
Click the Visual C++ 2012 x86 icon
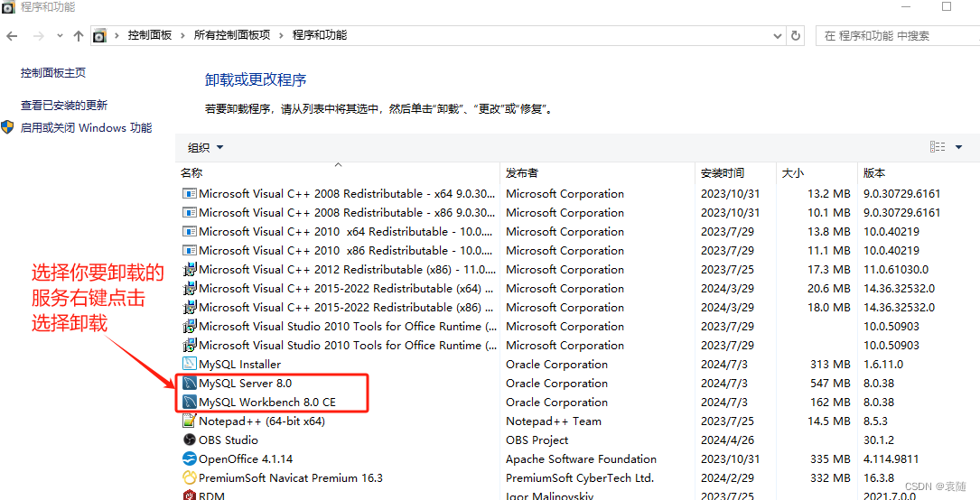pyautogui.click(x=190, y=270)
